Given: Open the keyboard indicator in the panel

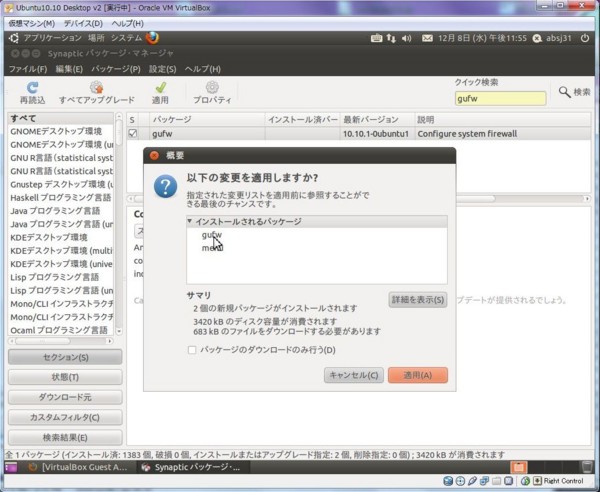Looking at the screenshot, I should (x=376, y=38).
